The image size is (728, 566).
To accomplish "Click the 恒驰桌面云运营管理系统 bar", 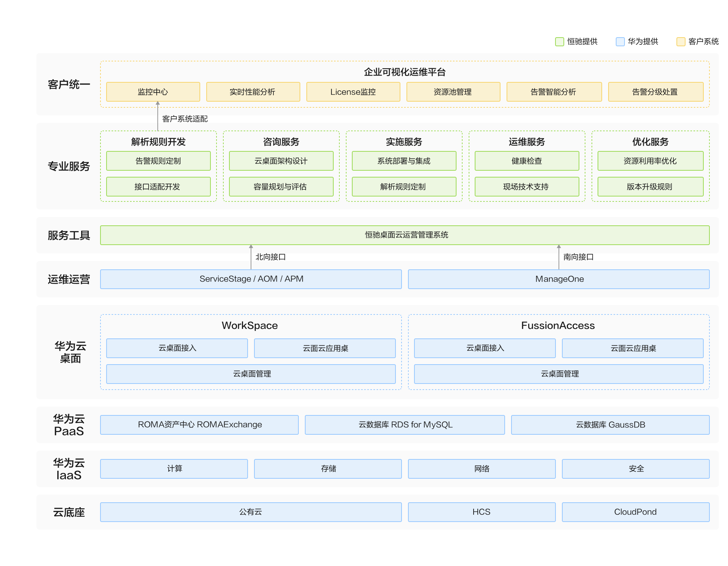I will [405, 235].
